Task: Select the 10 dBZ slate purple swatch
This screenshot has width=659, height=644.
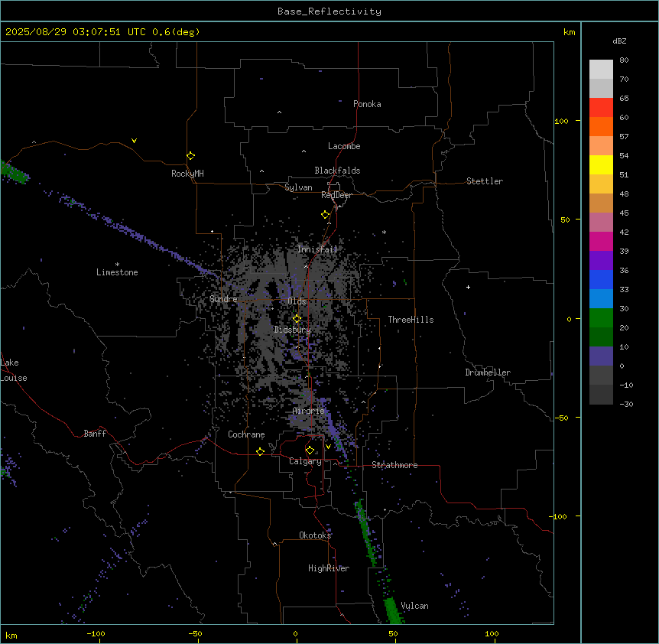Action: (601, 356)
